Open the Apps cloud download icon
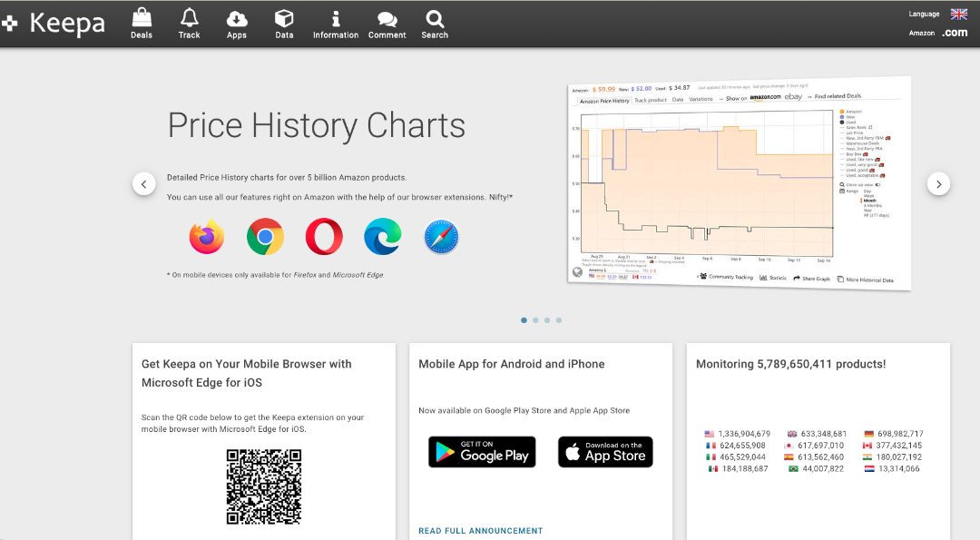 point(237,18)
